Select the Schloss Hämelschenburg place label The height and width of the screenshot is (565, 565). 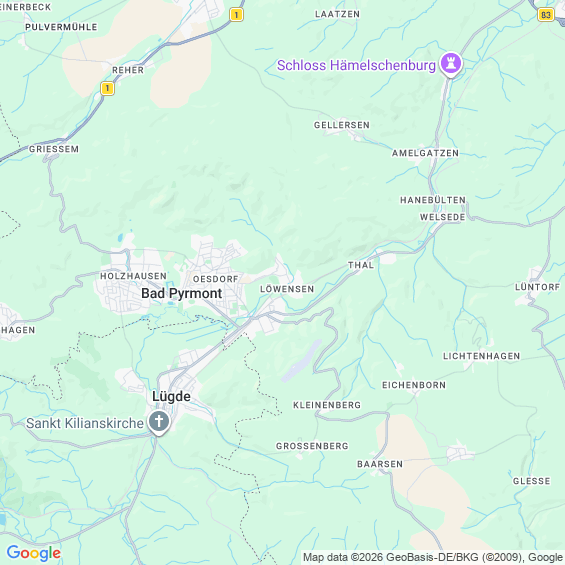click(x=356, y=66)
